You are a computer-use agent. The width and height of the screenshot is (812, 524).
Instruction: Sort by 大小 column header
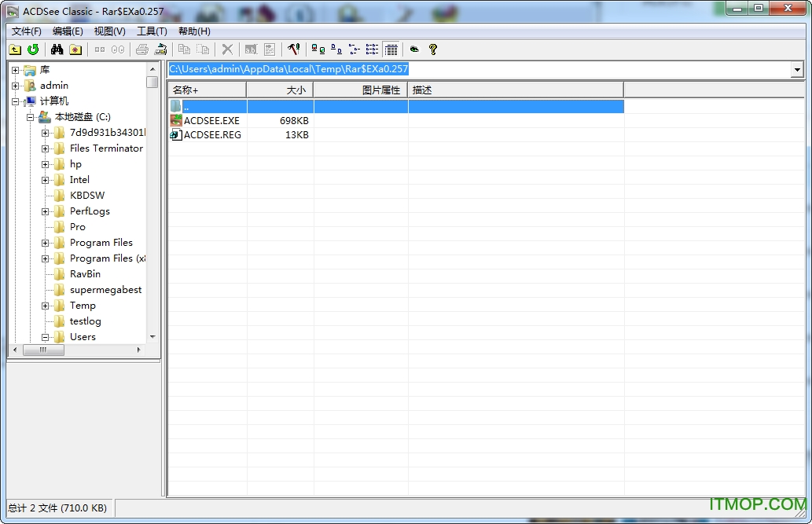tap(280, 90)
